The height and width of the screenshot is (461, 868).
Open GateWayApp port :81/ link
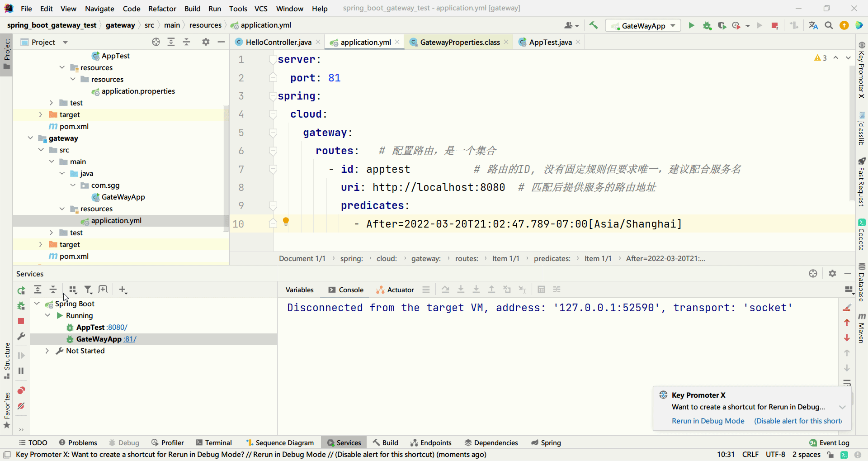coord(130,339)
